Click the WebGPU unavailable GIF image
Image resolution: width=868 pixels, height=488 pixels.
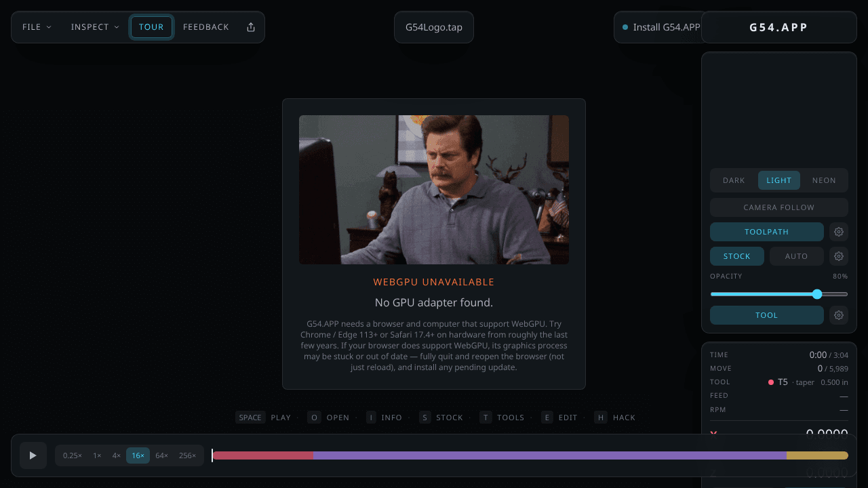pyautogui.click(x=434, y=190)
